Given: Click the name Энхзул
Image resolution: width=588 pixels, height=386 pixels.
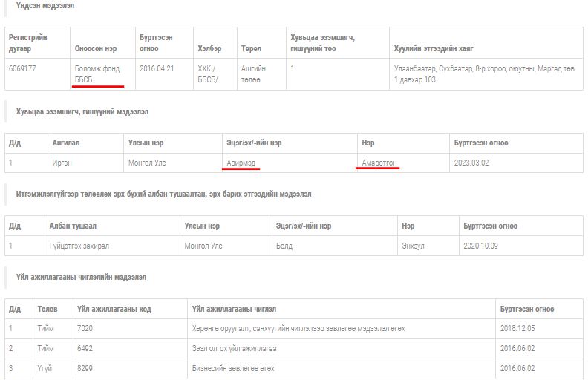Looking at the screenshot, I should click(x=414, y=245).
